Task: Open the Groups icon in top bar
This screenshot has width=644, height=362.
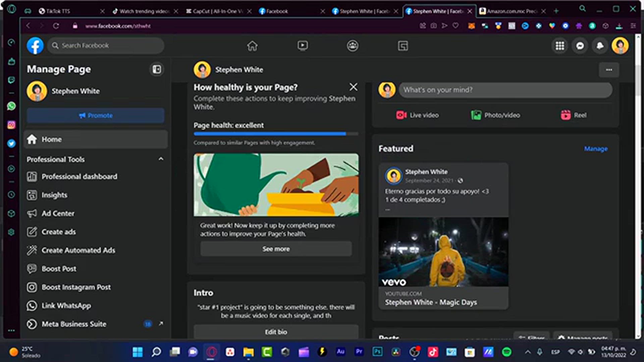Action: coord(353,46)
